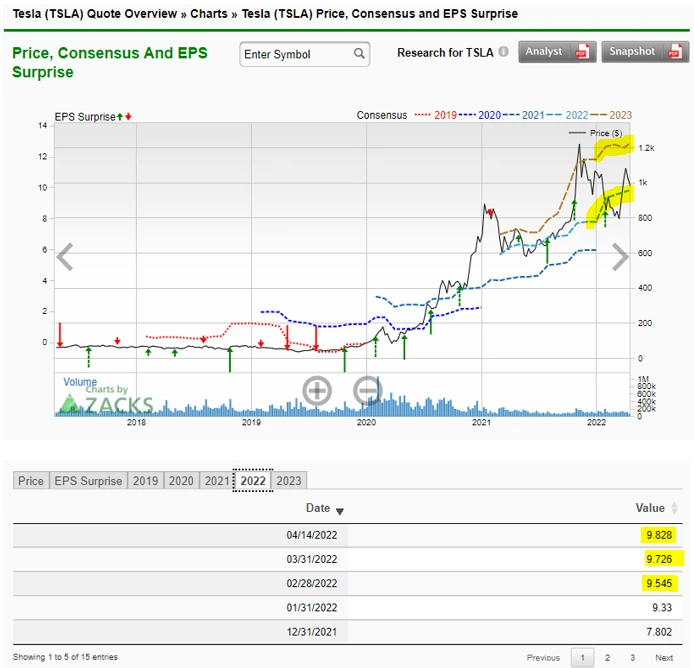Image resolution: width=694 pixels, height=668 pixels.
Task: Select the 2022 consensus tab
Action: (253, 481)
